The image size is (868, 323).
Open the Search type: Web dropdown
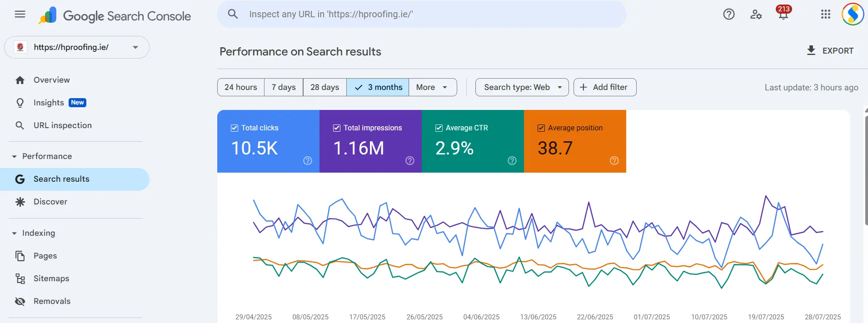(522, 87)
